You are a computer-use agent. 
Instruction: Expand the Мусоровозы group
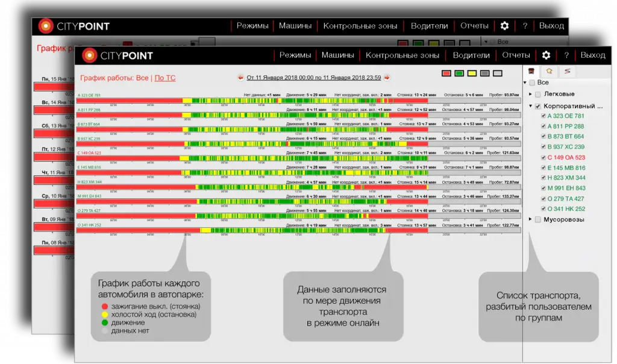tap(530, 220)
